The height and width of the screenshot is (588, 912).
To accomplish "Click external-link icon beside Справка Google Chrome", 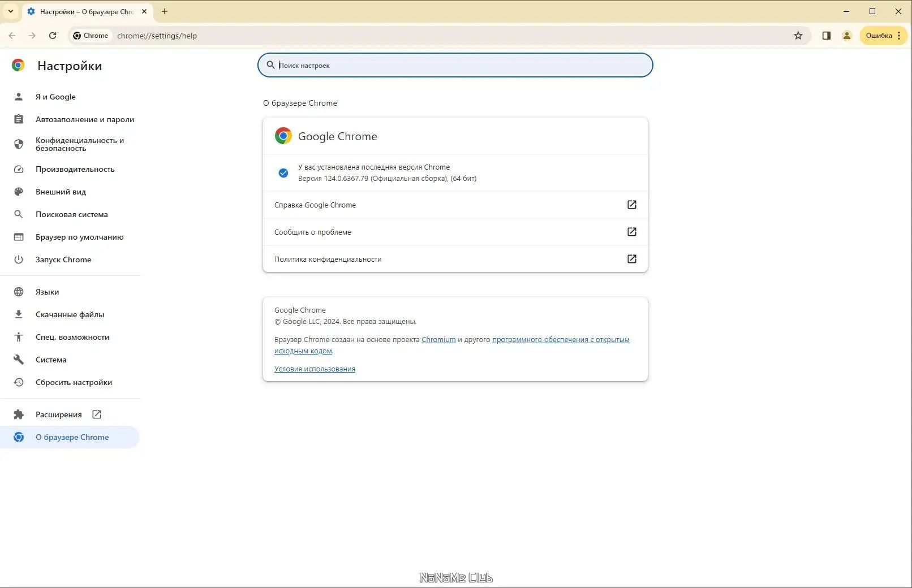I will tap(631, 205).
